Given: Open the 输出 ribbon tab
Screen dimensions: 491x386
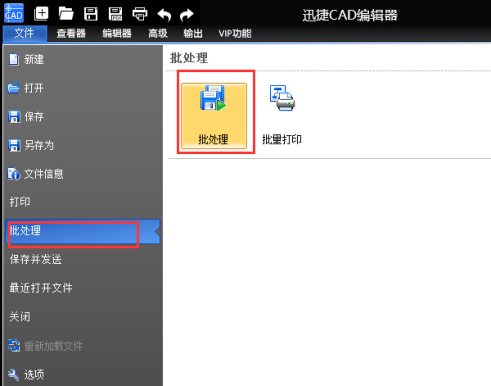Looking at the screenshot, I should pos(193,34).
